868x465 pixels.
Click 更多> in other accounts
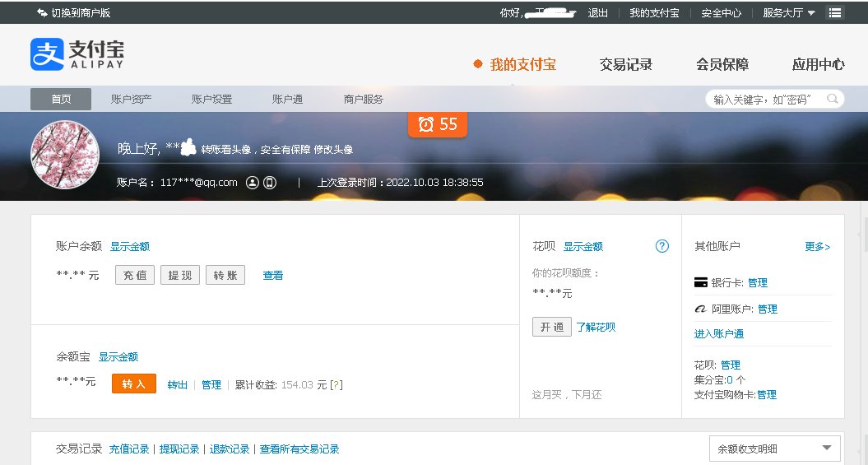[x=818, y=247]
